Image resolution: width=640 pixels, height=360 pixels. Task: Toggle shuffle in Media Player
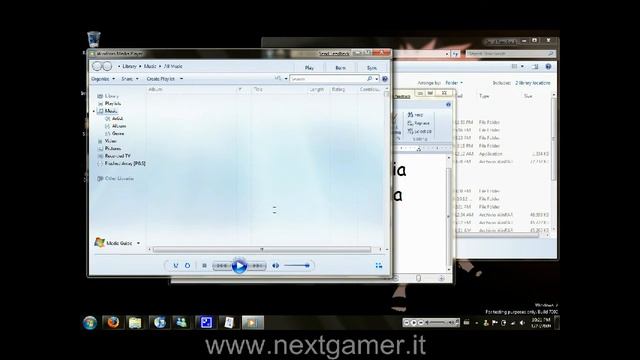pyautogui.click(x=176, y=266)
